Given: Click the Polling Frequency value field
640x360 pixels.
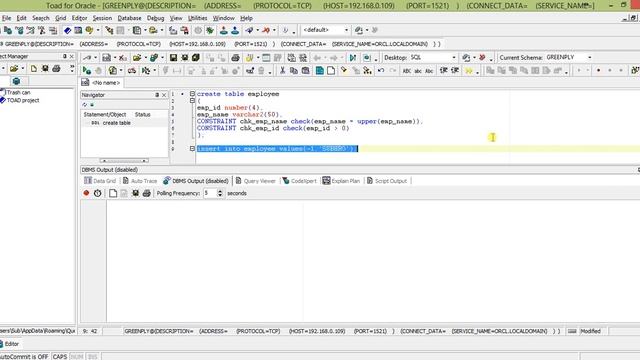Looking at the screenshot, I should pyautogui.click(x=210, y=193).
